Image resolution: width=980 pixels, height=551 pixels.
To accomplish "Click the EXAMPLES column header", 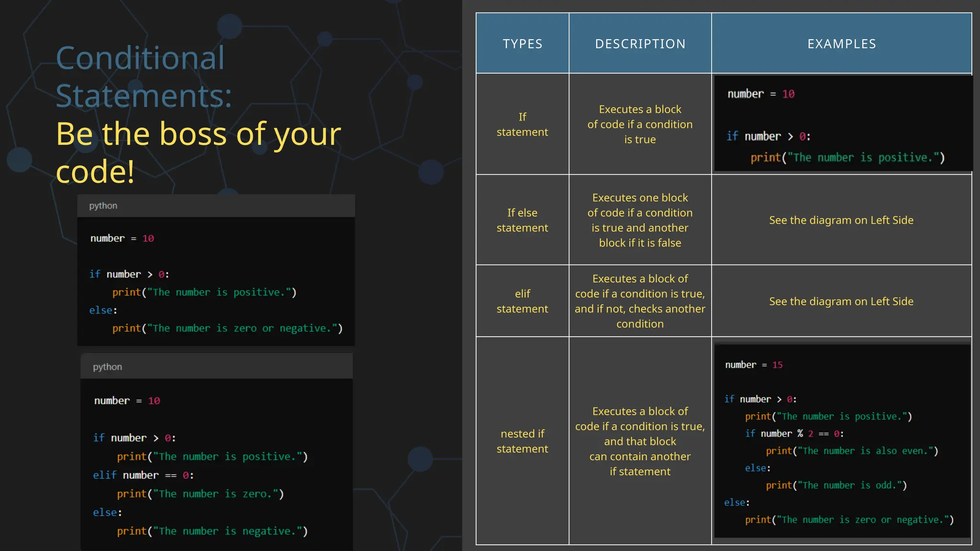I will tap(841, 44).
